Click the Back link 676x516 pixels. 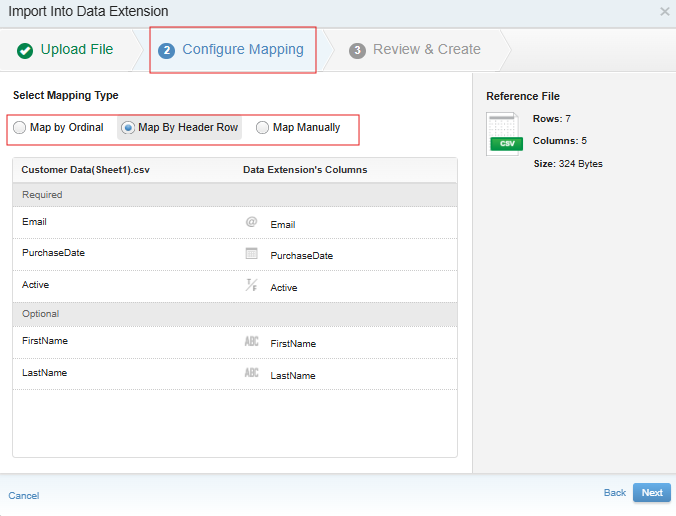[x=615, y=493]
